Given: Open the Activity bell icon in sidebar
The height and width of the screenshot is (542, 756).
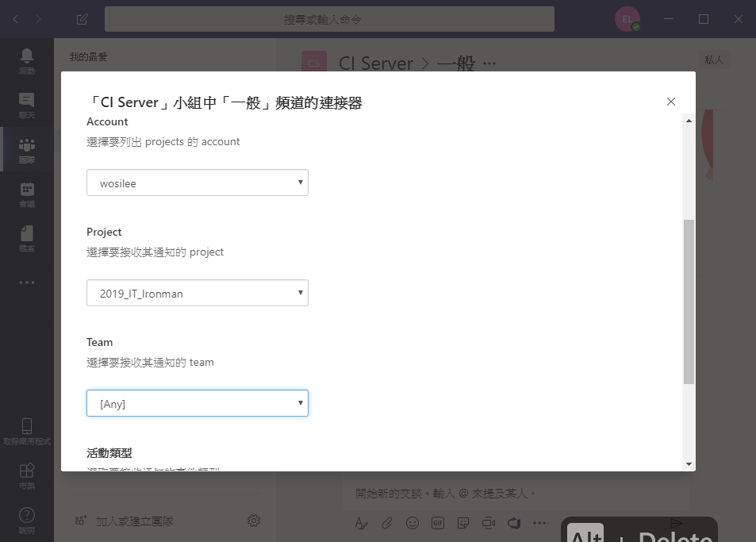Looking at the screenshot, I should tap(26, 61).
